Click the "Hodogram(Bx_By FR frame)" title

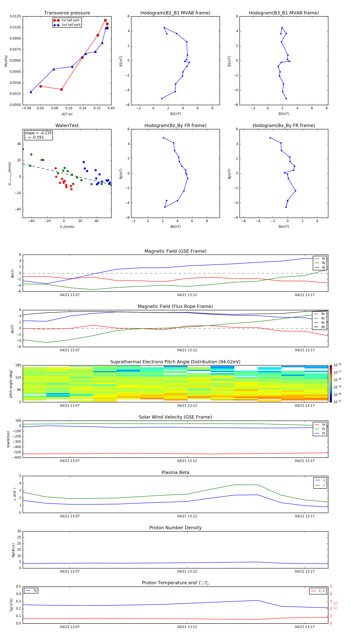284,125
